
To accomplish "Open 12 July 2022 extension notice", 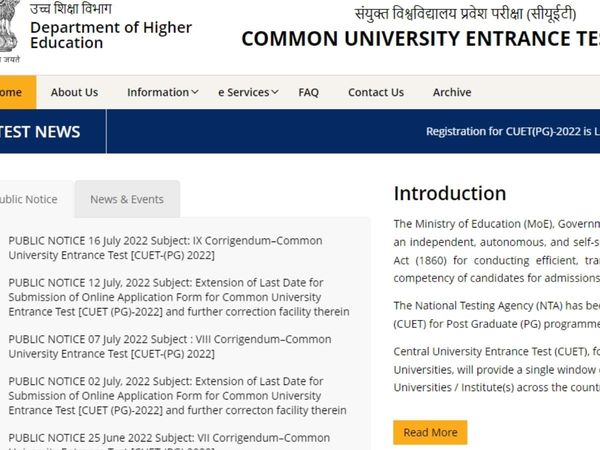I will point(179,297).
